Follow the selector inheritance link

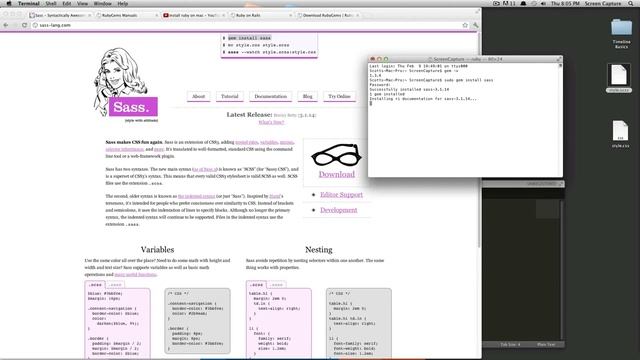[x=124, y=149]
